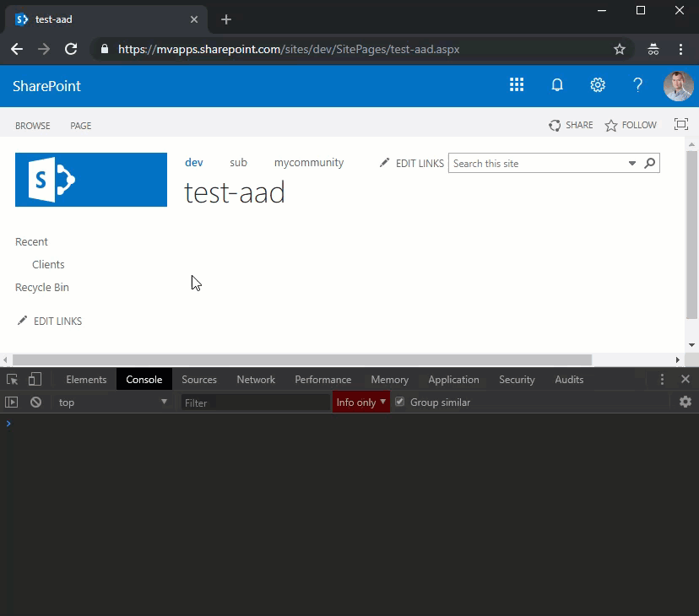Edit links in the left navigation
Viewport: 699px width, 616px height.
click(50, 321)
